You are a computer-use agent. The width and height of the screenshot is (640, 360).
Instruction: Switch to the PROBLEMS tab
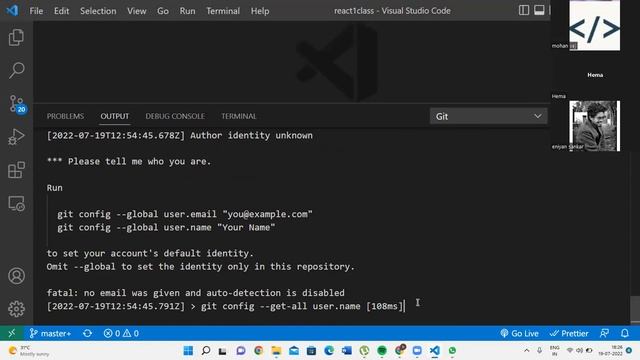[x=65, y=116]
